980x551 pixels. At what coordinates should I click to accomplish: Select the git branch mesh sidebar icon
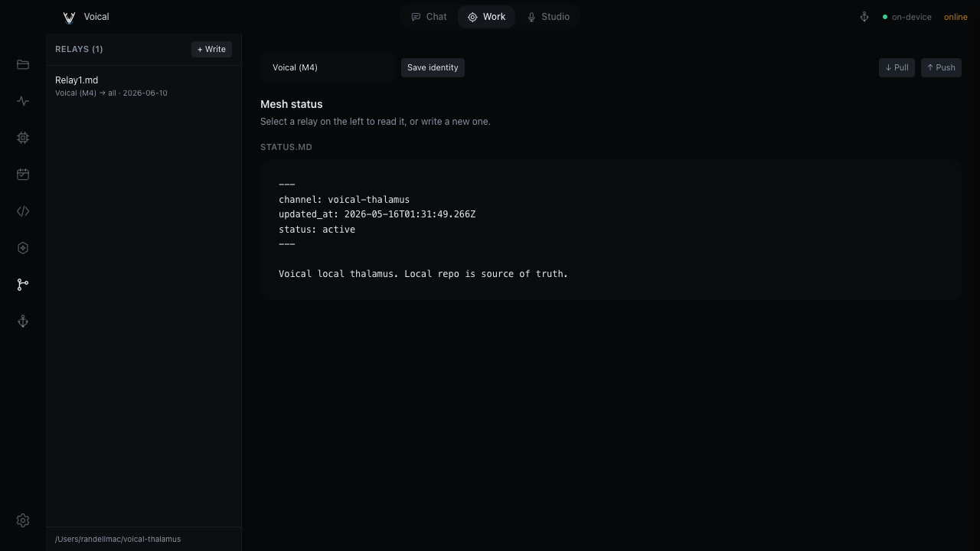[23, 285]
